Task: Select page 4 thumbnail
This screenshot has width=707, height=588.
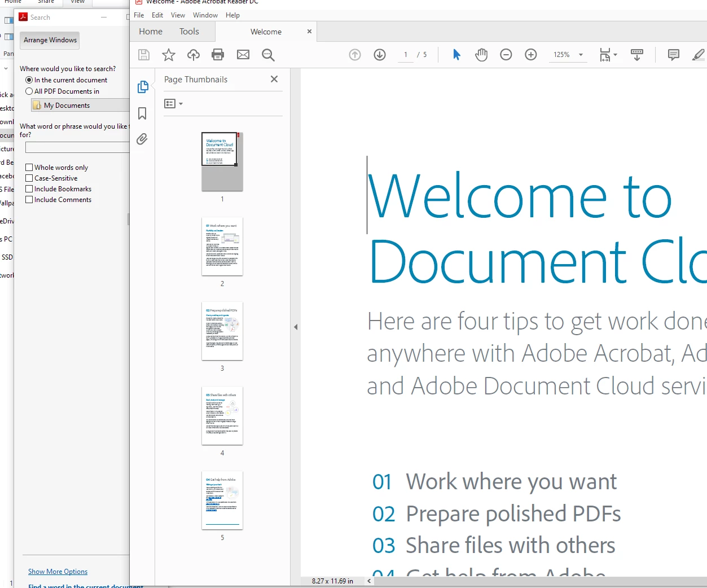Action: tap(222, 416)
